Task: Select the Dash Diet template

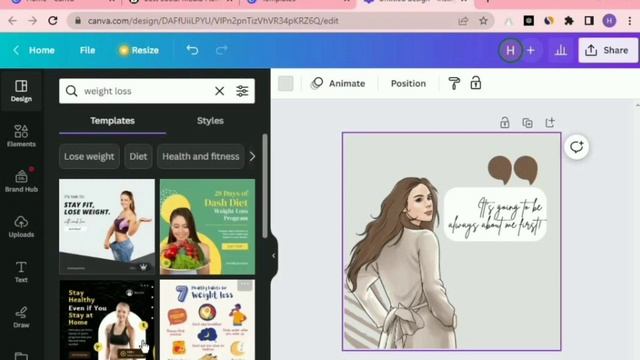Action: point(207,227)
